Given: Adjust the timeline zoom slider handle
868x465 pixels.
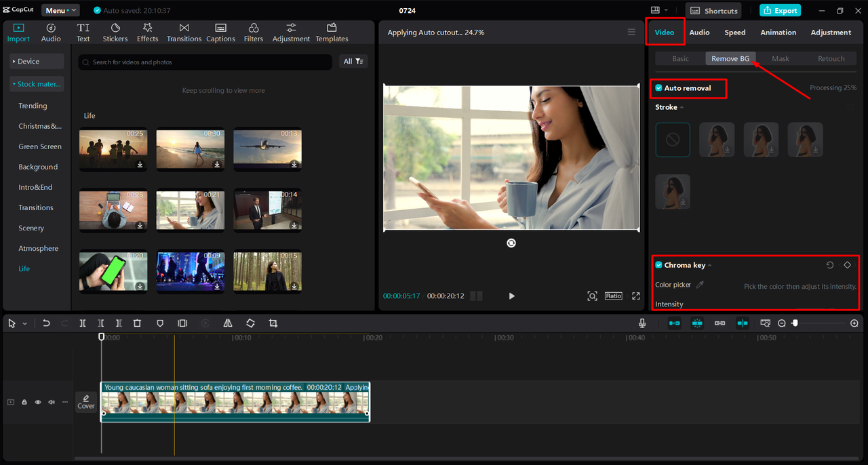Looking at the screenshot, I should pyautogui.click(x=795, y=323).
